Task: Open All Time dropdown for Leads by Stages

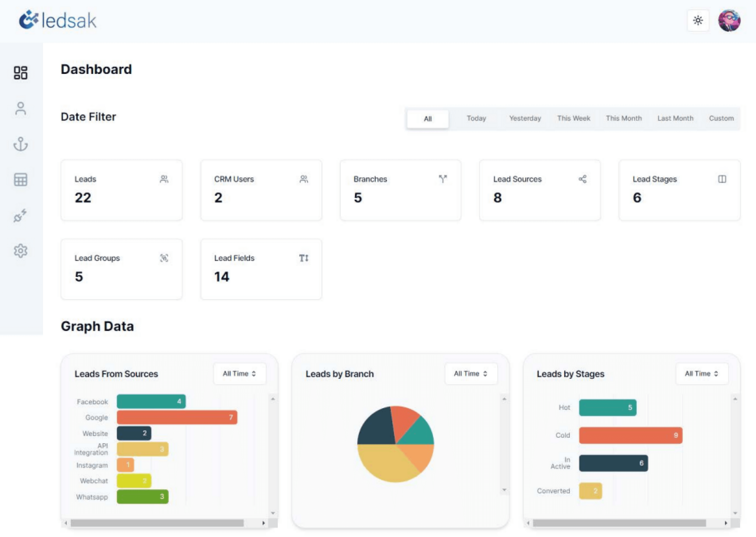Action: pyautogui.click(x=702, y=374)
